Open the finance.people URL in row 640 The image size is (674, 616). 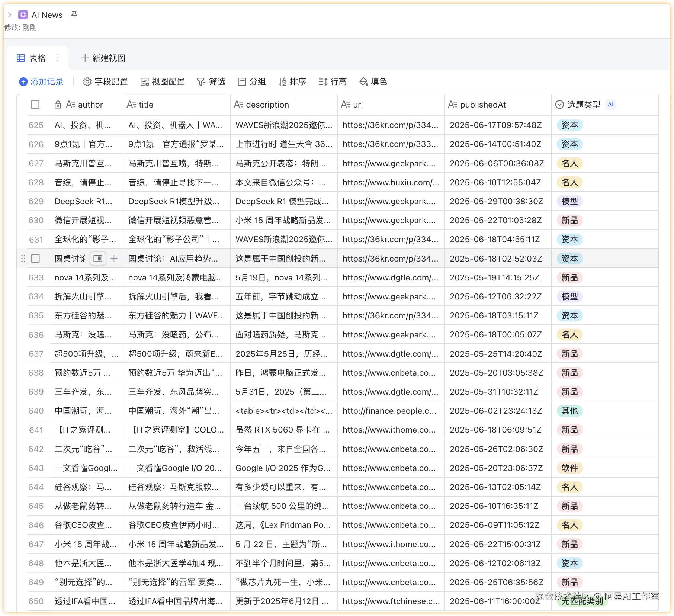point(389,411)
